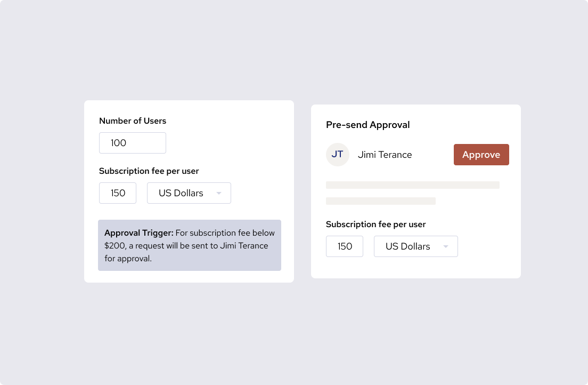Viewport: 588px width, 385px height.
Task: Click the first placeholder bar under Jimi Terance
Action: click(x=412, y=185)
